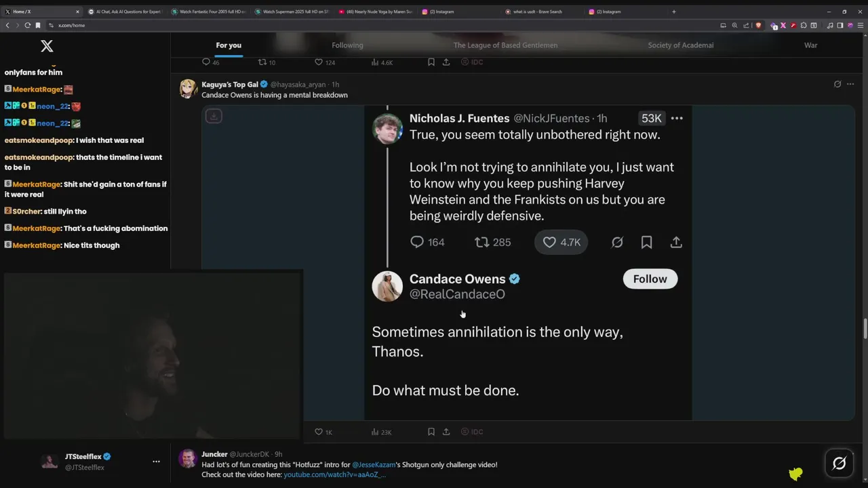Image resolution: width=868 pixels, height=488 pixels.
Task: Click the JTSteelflex account name
Action: pyautogui.click(x=83, y=457)
